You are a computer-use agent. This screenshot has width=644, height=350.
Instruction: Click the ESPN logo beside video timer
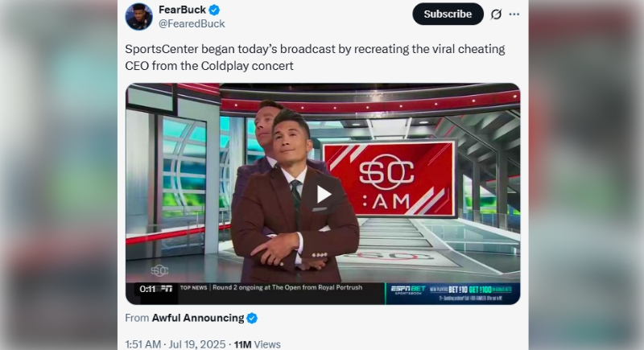point(167,289)
